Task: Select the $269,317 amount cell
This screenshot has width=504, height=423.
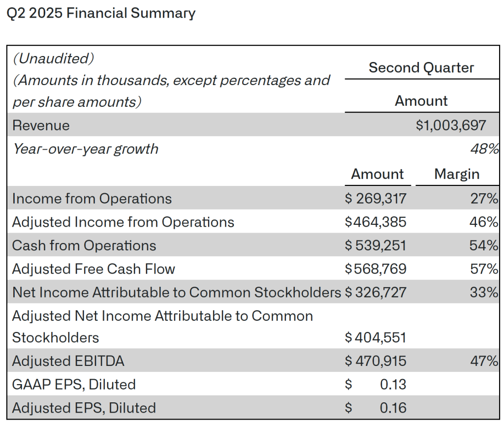Action: pos(376,199)
